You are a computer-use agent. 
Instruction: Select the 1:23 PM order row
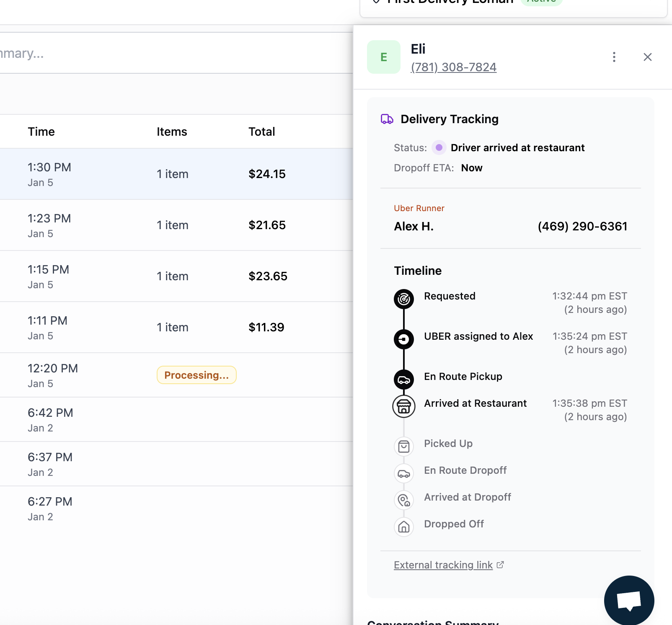coord(176,225)
